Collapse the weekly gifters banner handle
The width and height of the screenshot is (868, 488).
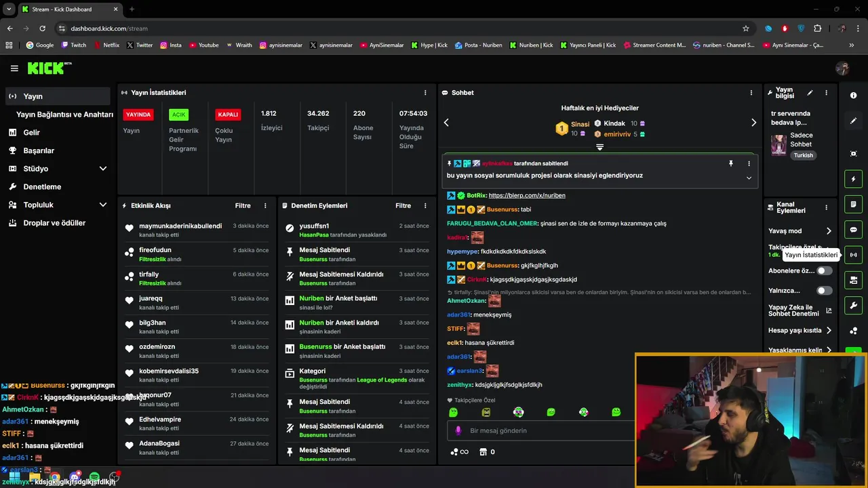(x=599, y=146)
